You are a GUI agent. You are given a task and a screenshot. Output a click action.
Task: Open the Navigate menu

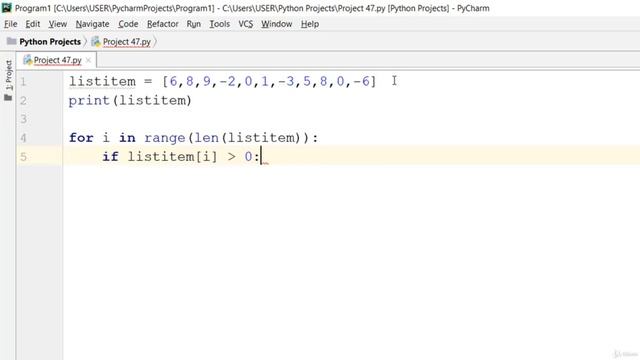[92, 24]
